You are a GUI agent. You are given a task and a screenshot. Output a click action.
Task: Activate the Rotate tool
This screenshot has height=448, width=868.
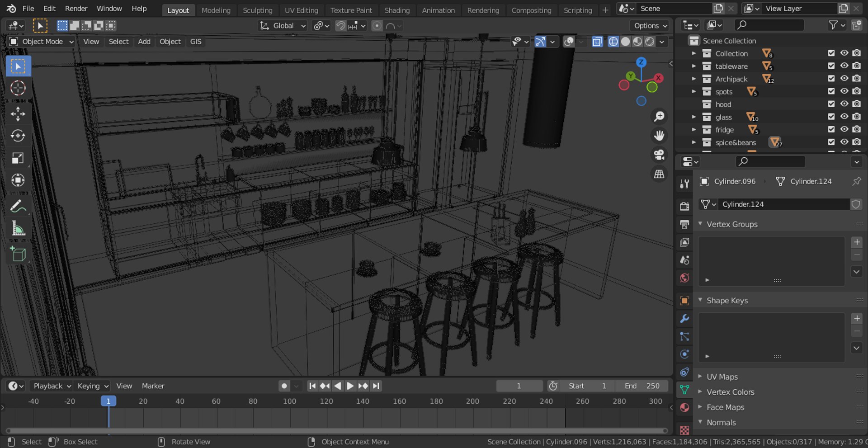(18, 136)
